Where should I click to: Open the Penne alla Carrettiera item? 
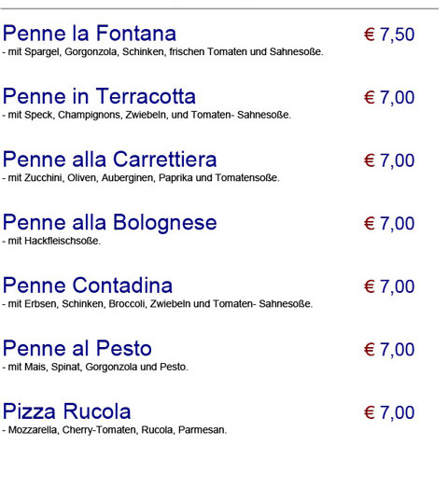point(109,160)
